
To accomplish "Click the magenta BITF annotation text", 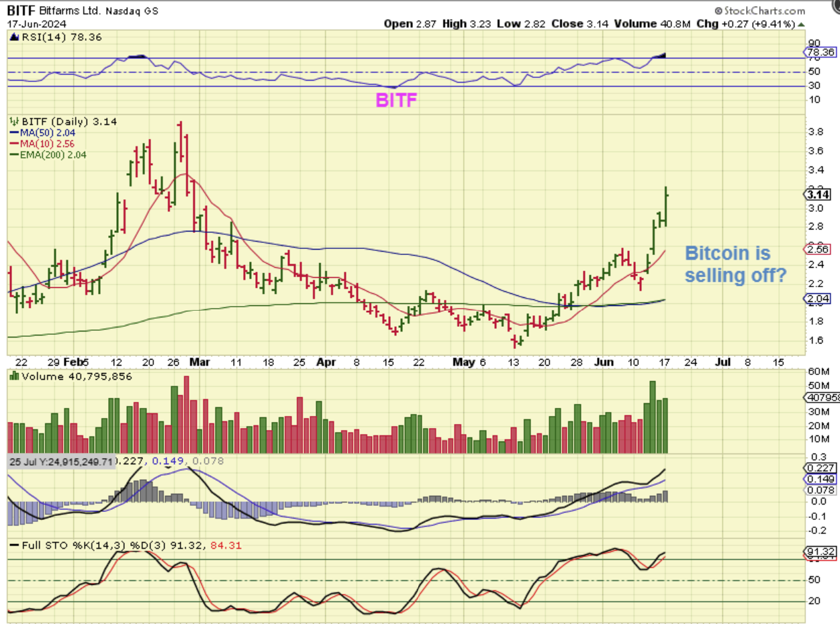I will click(396, 101).
